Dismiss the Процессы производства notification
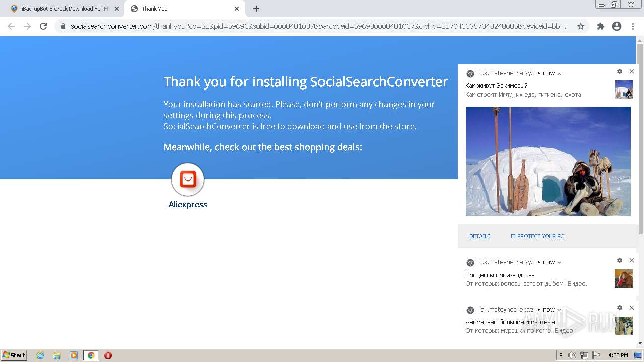This screenshot has width=644, height=362. (x=632, y=260)
